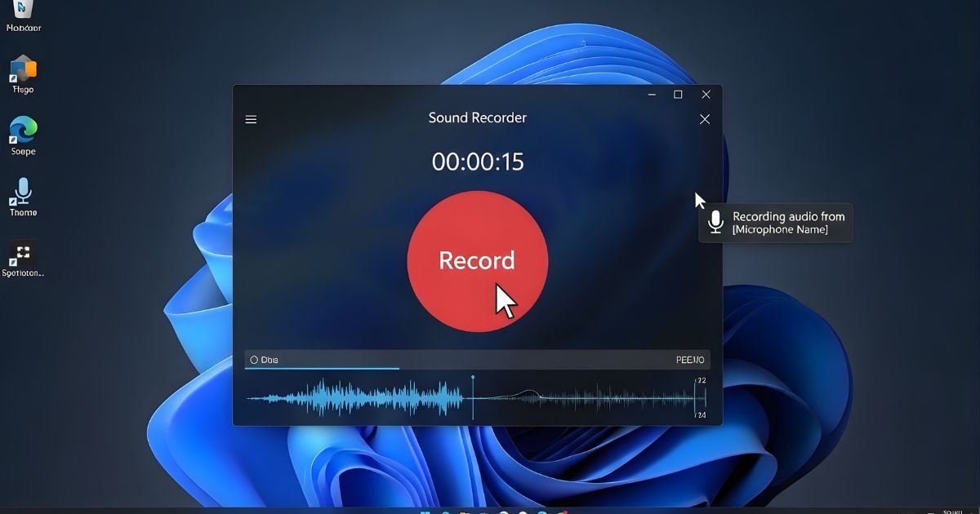Click the microphone icon in the recording notification

[716, 223]
